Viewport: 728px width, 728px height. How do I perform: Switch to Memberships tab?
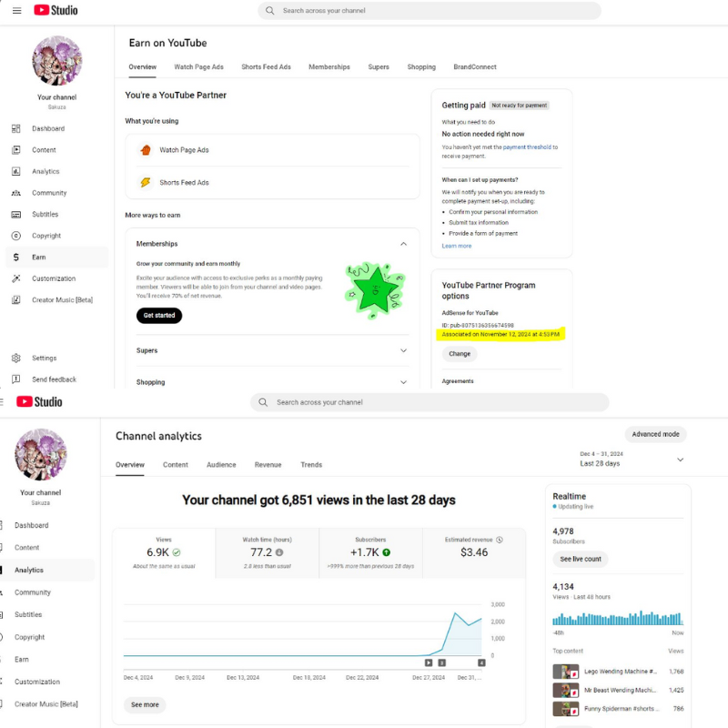[x=329, y=66]
